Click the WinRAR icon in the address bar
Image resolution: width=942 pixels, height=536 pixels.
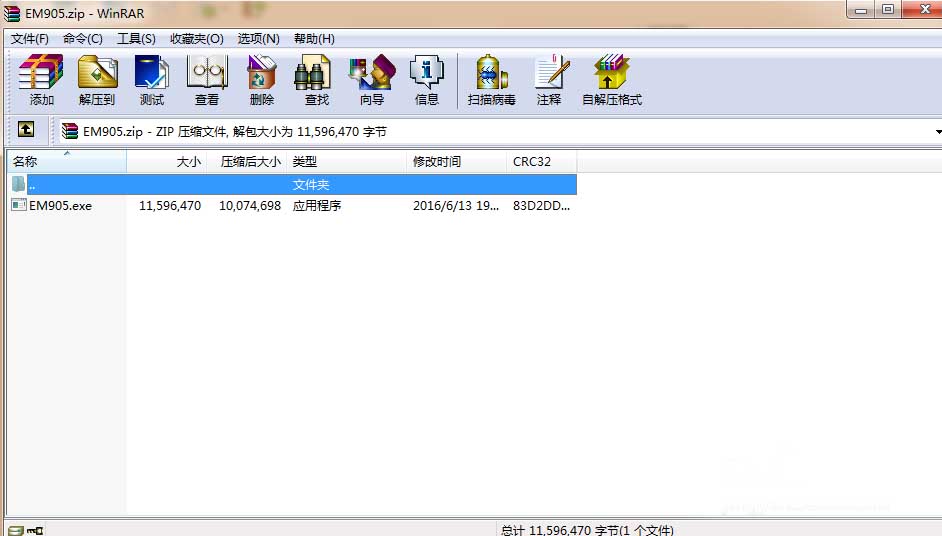click(x=70, y=131)
